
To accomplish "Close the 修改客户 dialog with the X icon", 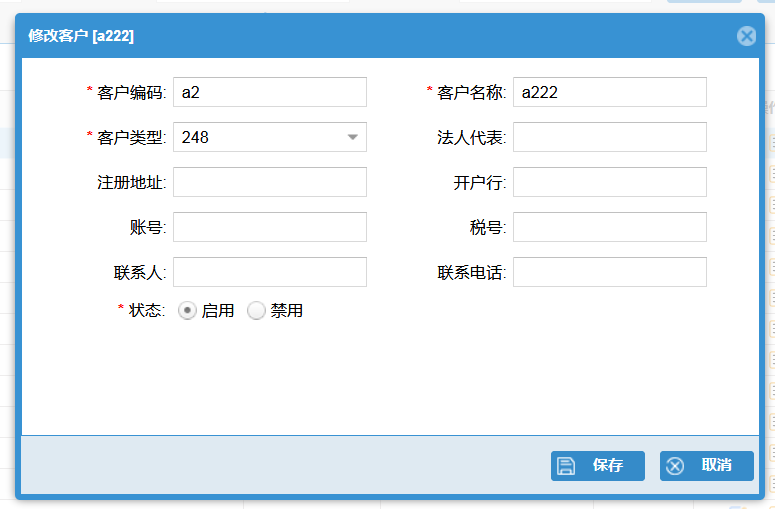I will 746,36.
